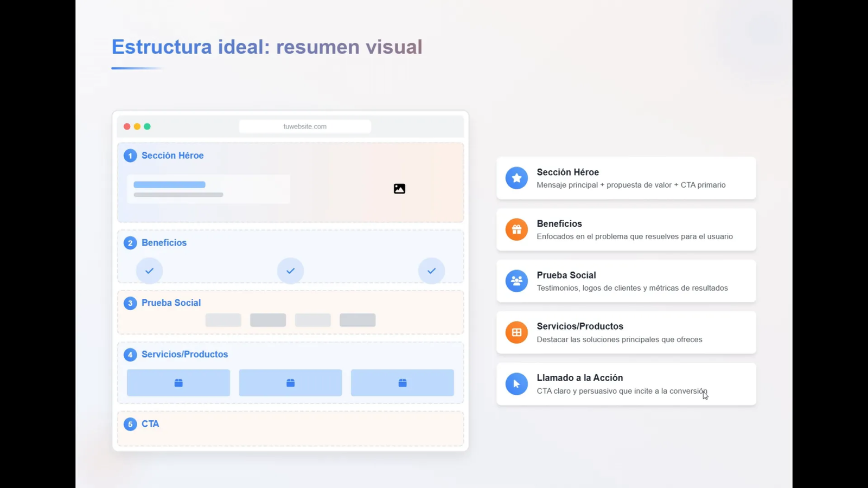The image size is (868, 488).
Task: Click the first benefit checkmark circle
Action: click(x=149, y=271)
